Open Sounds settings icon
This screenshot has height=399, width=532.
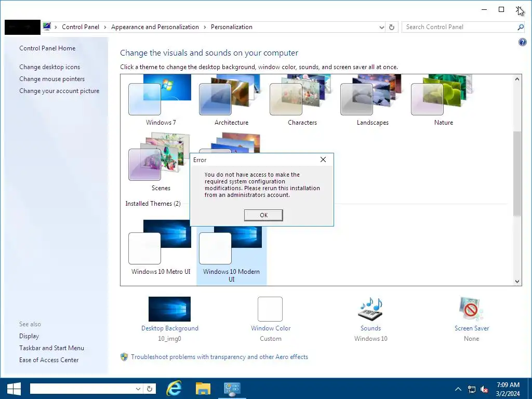click(x=370, y=309)
